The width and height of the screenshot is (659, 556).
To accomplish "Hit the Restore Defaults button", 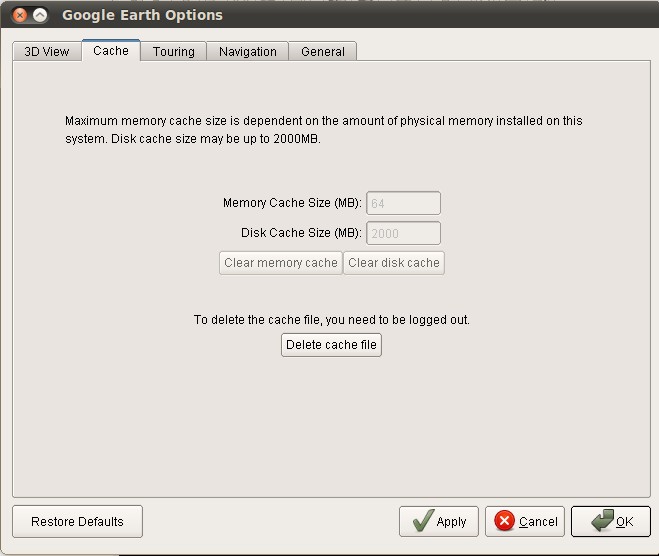I will pyautogui.click(x=77, y=521).
